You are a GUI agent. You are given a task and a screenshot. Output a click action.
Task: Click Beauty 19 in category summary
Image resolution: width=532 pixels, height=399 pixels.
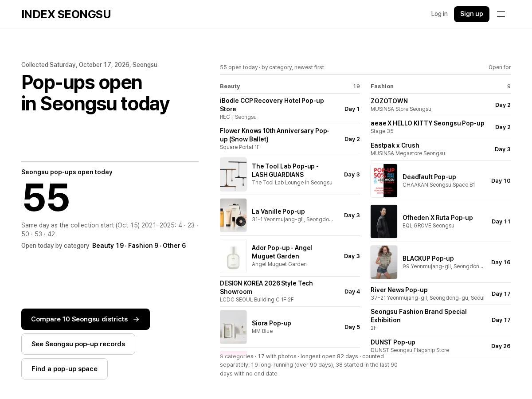108,246
